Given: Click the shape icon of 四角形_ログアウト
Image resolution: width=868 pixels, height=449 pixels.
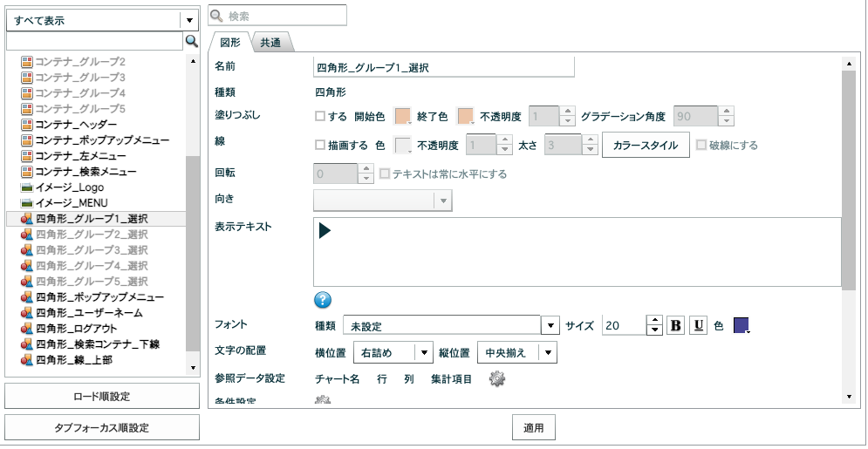Looking at the screenshot, I should (27, 329).
